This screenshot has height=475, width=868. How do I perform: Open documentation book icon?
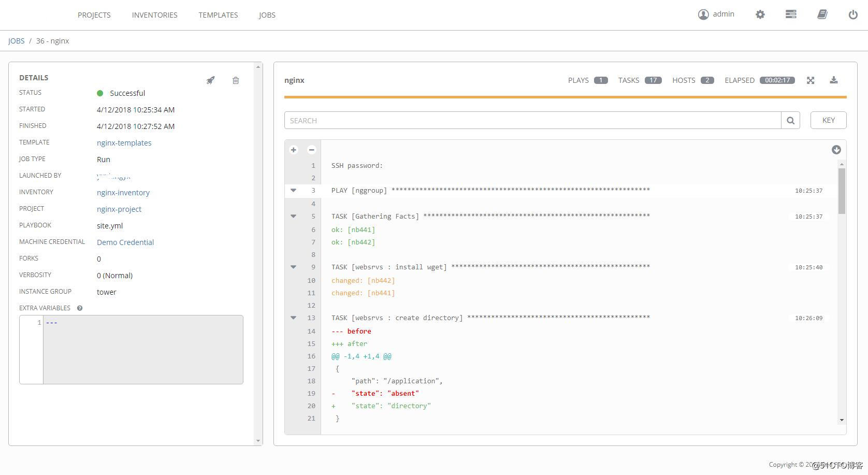pyautogui.click(x=822, y=15)
